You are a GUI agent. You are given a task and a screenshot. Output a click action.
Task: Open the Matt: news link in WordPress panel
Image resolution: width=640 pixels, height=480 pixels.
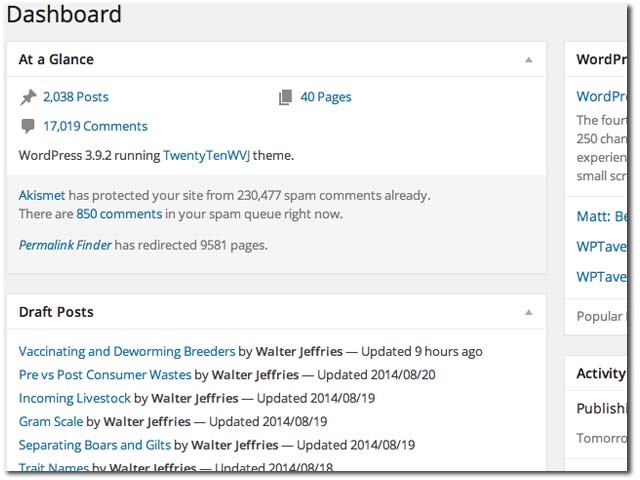602,216
